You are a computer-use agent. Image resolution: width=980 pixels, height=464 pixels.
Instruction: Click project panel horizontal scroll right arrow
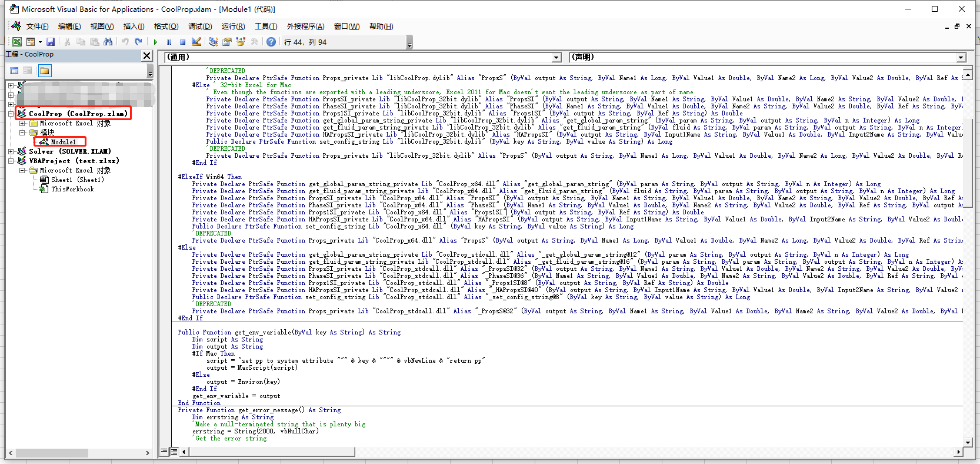click(x=147, y=453)
